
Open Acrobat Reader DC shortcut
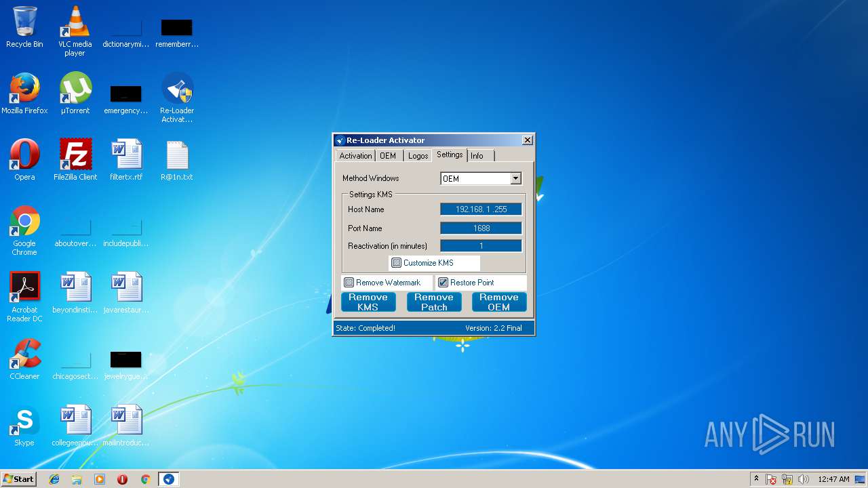tap(24, 297)
